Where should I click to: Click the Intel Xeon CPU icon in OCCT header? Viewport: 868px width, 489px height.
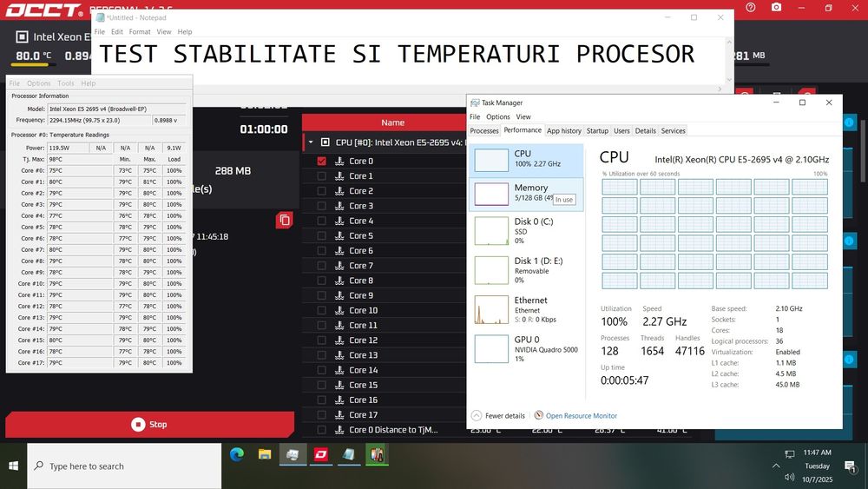click(22, 37)
